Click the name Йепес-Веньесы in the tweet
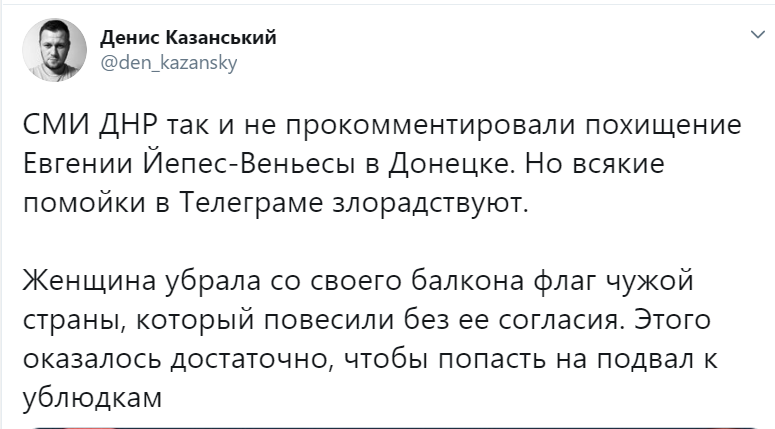Viewport: 775px width, 429px height. pos(249,163)
